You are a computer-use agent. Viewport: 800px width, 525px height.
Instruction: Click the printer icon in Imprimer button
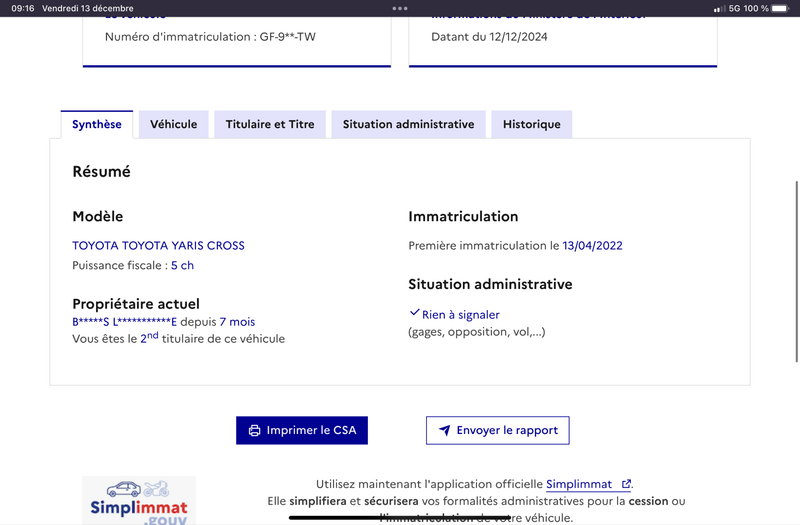coord(254,431)
